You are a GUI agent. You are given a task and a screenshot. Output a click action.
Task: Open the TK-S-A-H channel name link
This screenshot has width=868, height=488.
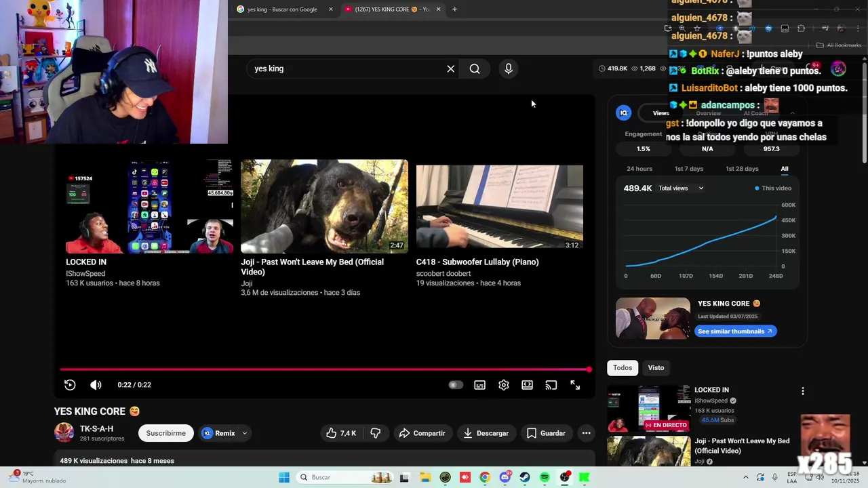click(x=96, y=428)
